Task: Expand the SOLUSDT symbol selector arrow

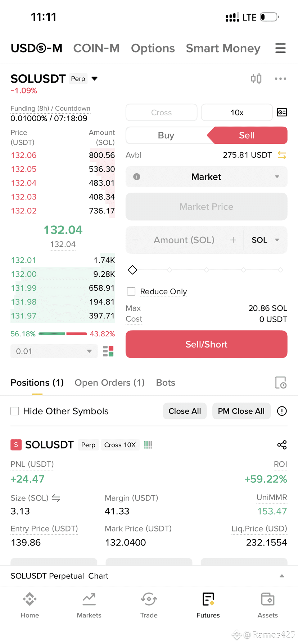Action: click(x=95, y=79)
